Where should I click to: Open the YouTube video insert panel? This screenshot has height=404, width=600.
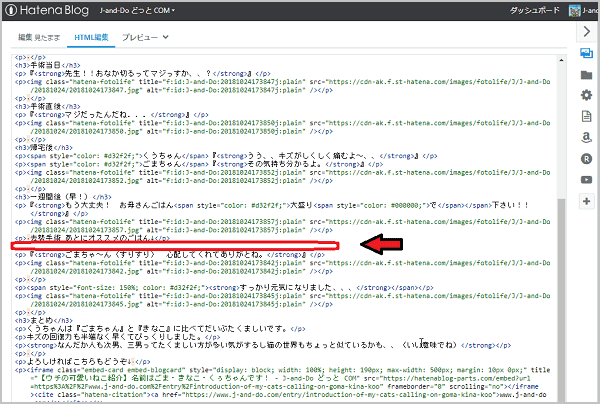coord(586,179)
